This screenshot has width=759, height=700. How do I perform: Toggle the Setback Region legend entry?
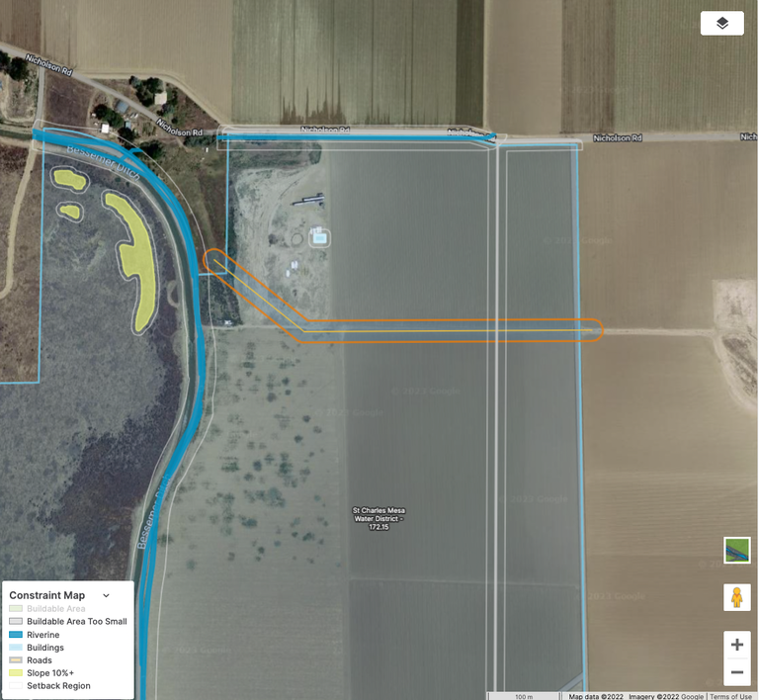[x=49, y=685]
